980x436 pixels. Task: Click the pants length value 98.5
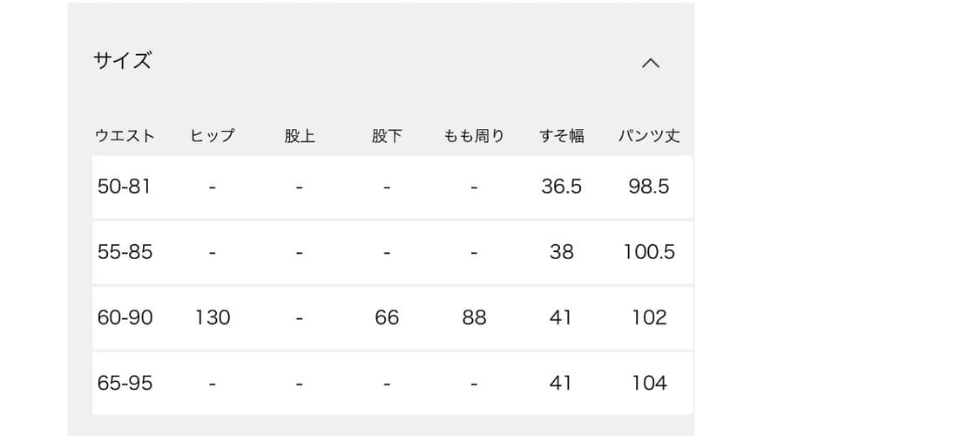(x=649, y=187)
